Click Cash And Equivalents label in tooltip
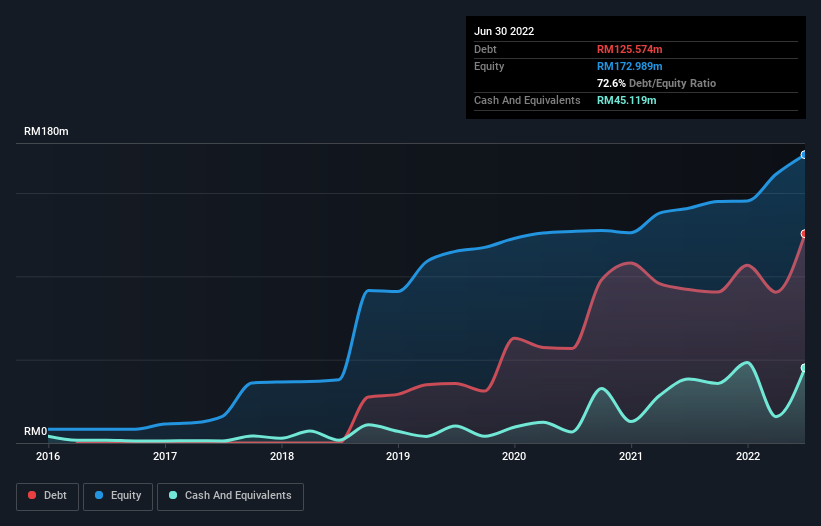 pos(527,100)
